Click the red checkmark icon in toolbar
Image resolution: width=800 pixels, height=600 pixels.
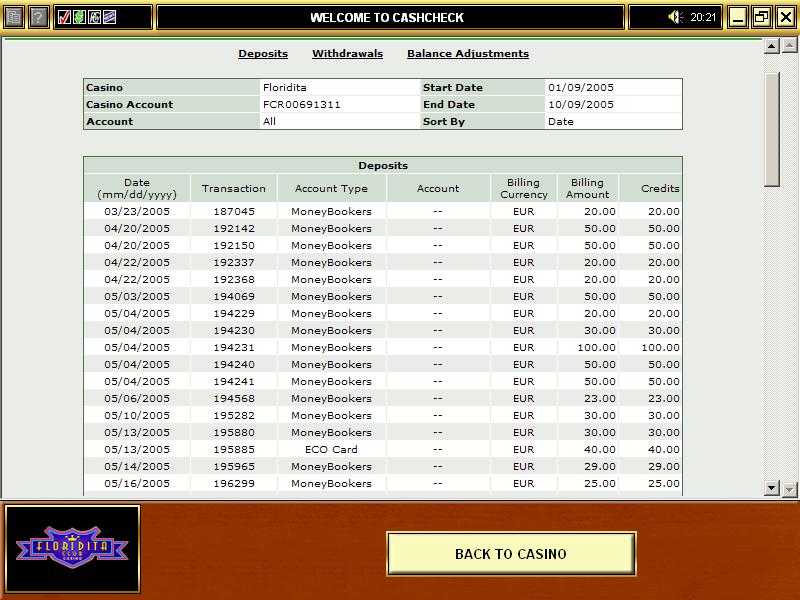pos(64,17)
